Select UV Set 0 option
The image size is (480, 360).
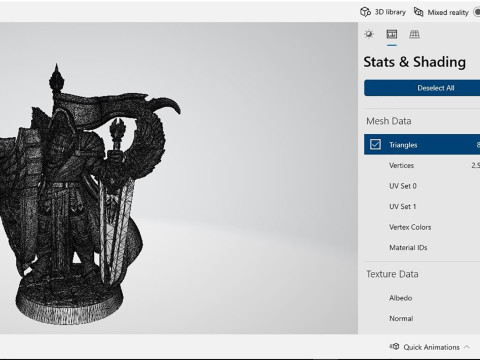(x=422, y=186)
